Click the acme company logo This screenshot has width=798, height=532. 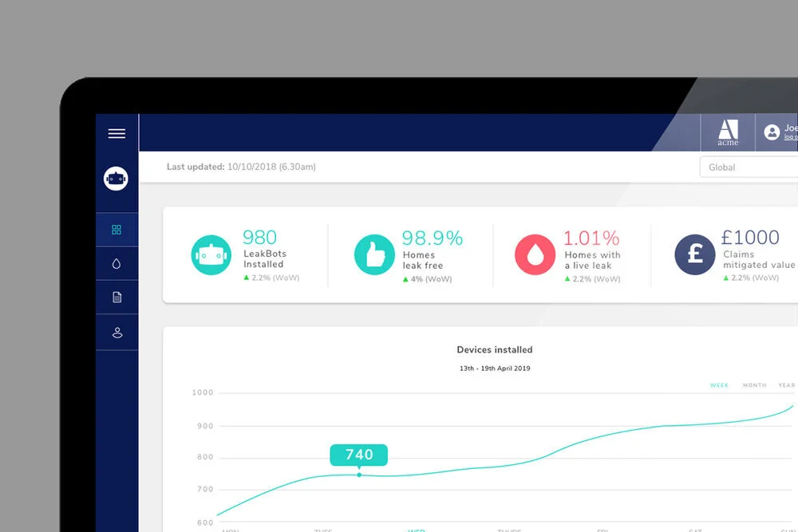728,132
